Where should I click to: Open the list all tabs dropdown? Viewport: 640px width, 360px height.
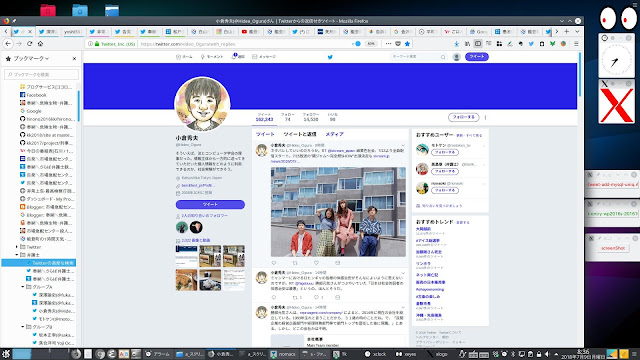[x=577, y=31]
